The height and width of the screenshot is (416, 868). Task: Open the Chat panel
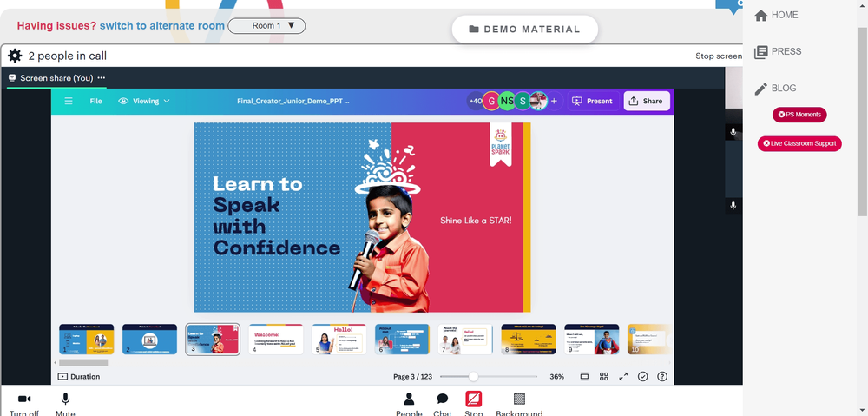pyautogui.click(x=443, y=404)
